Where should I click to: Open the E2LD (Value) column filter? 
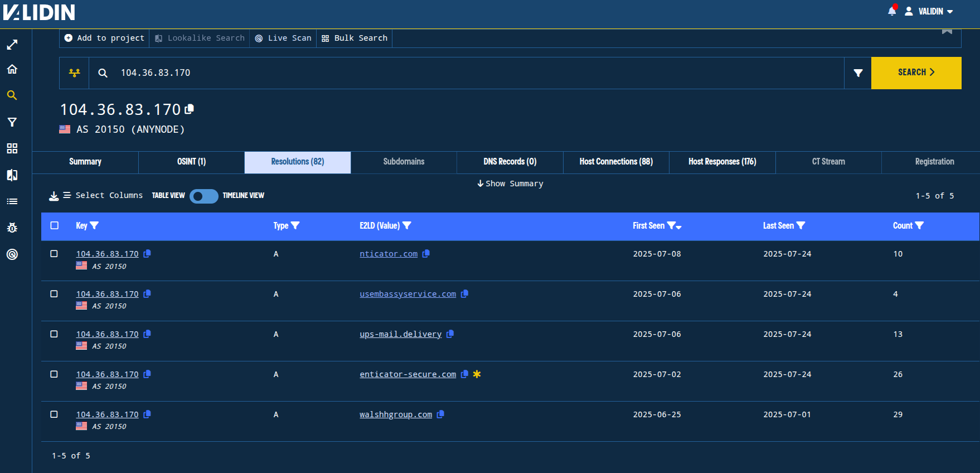pyautogui.click(x=407, y=225)
